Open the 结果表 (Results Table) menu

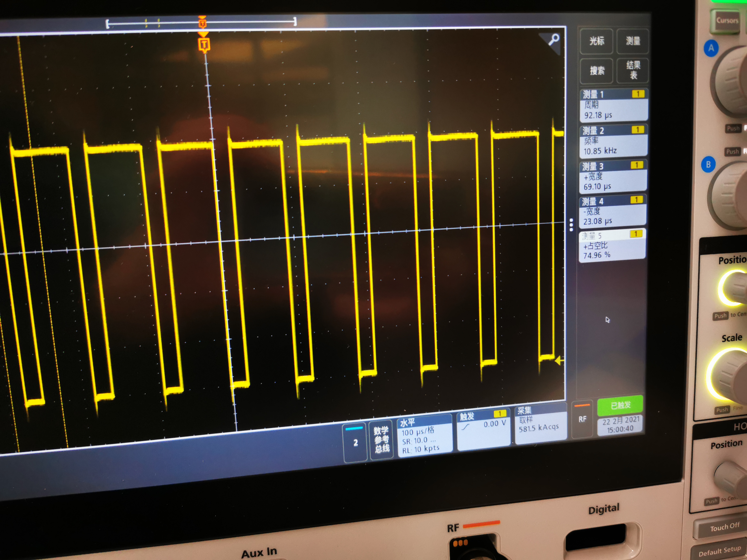633,70
